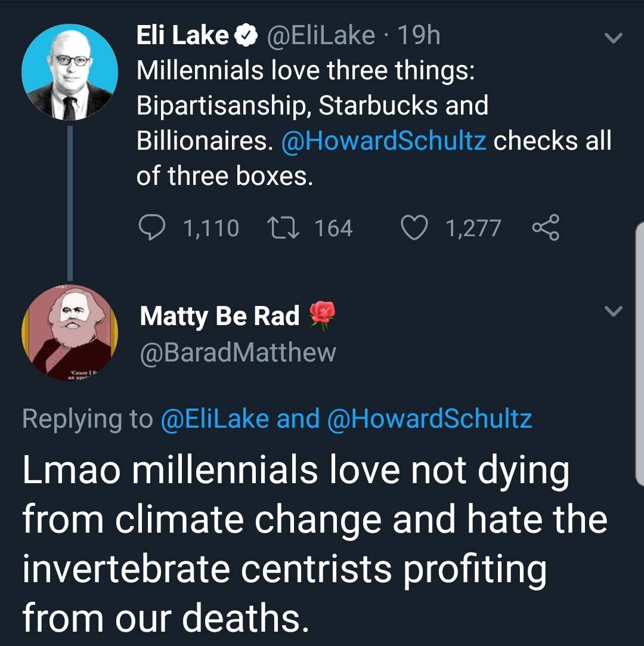Open the Eli Lake display name
The width and height of the screenshot is (644, 646).
(x=182, y=36)
